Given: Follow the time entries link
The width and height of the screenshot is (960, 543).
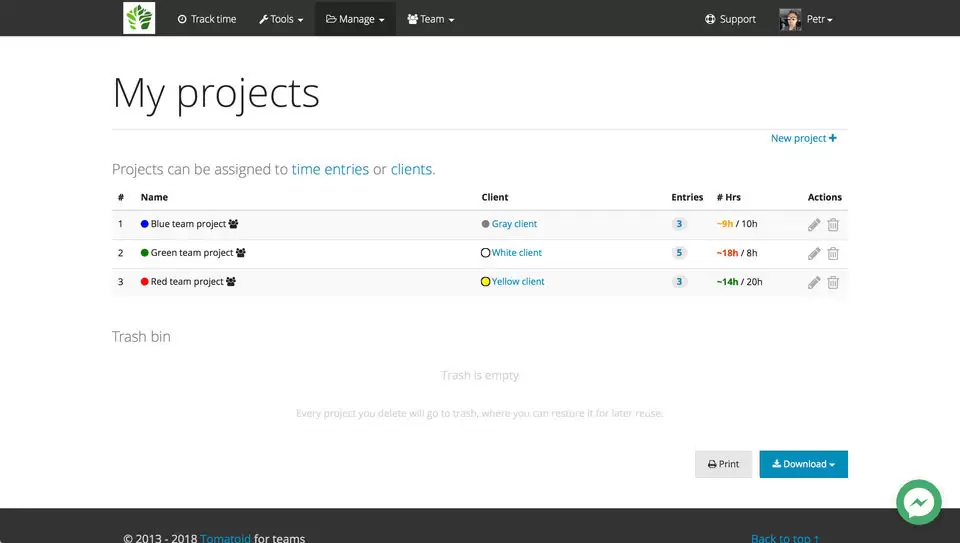Looking at the screenshot, I should pyautogui.click(x=330, y=169).
